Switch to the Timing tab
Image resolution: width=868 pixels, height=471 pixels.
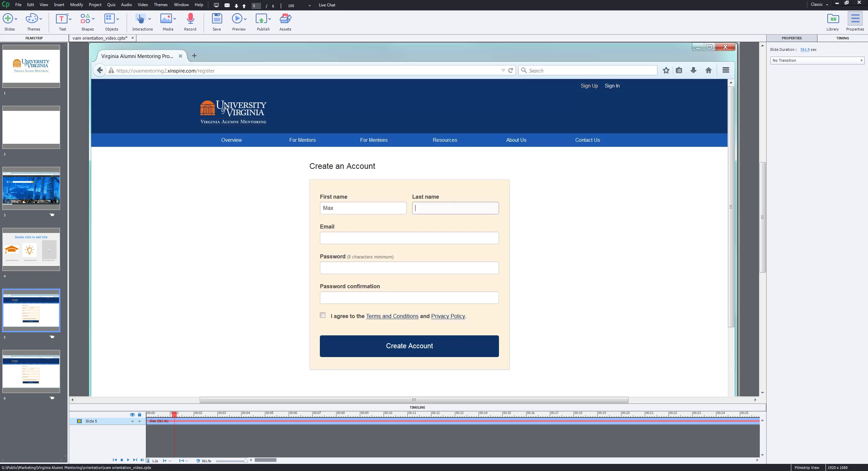point(842,38)
